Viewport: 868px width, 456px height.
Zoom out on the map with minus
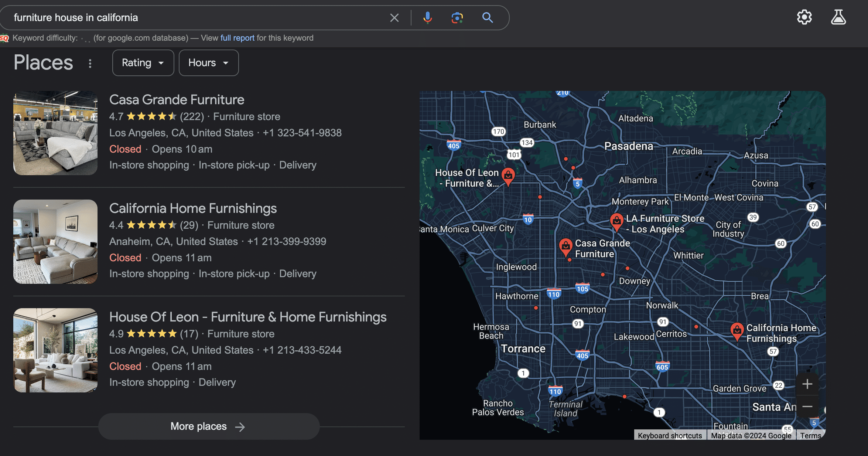click(x=807, y=406)
